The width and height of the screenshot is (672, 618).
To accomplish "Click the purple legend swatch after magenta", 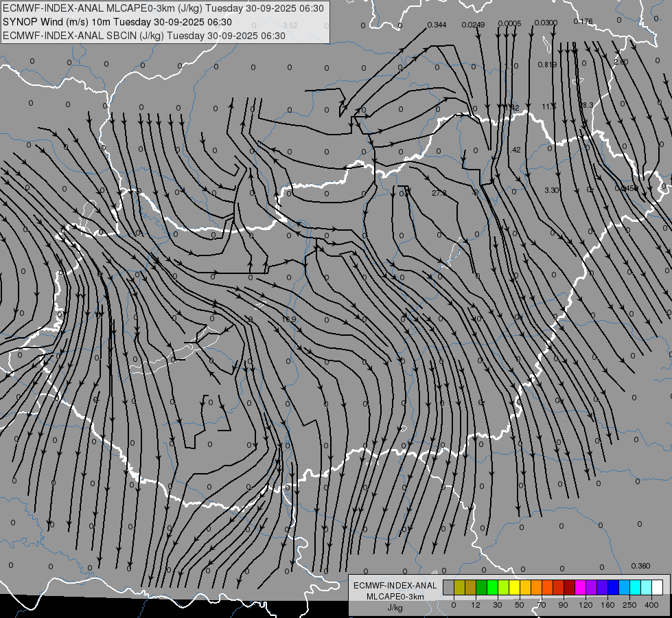I will [x=592, y=587].
